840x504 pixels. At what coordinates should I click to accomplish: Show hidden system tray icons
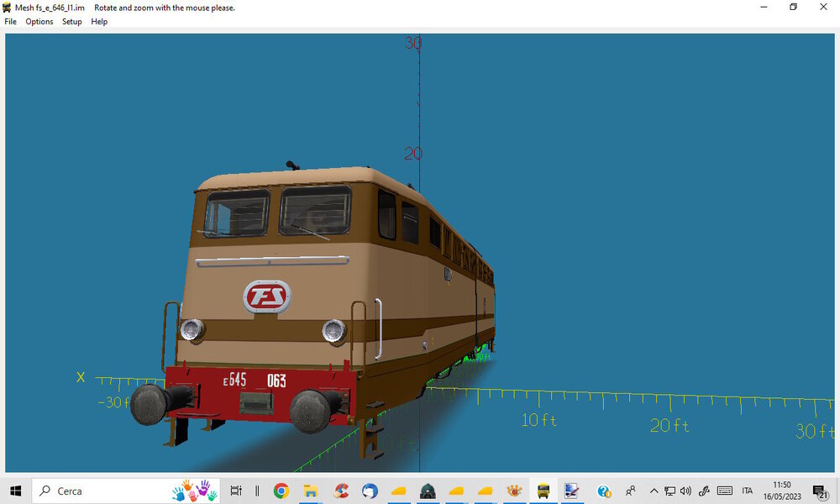pos(654,491)
